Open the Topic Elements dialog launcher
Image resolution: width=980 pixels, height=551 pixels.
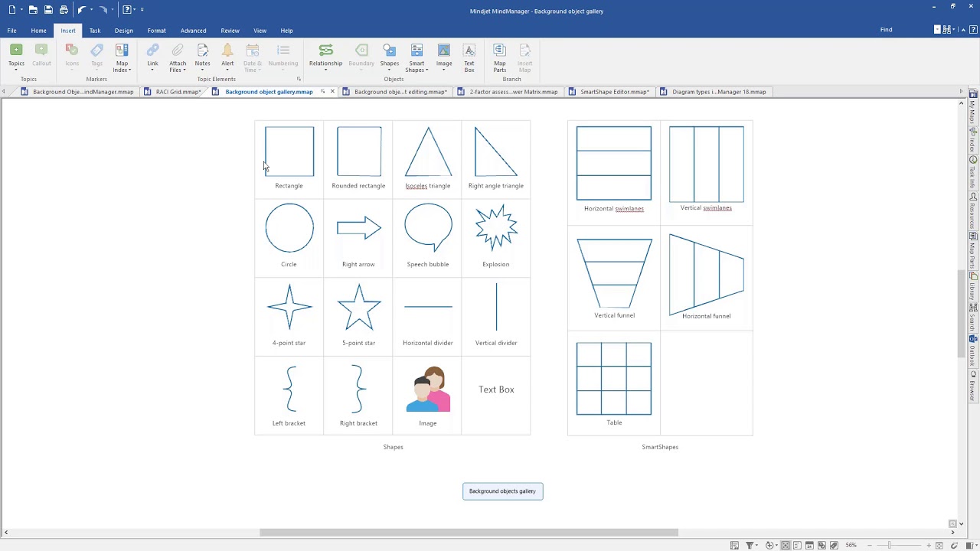[299, 80]
